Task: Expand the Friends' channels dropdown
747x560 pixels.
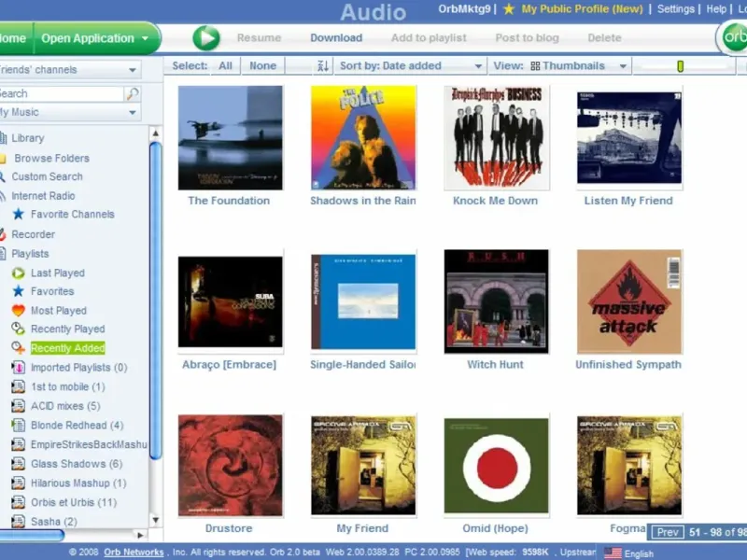Action: pos(69,69)
